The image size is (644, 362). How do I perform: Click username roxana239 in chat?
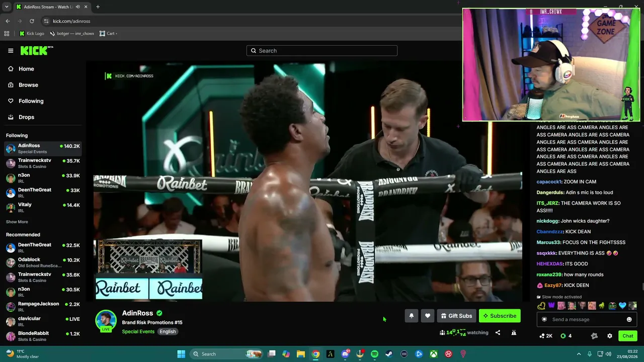click(x=549, y=275)
